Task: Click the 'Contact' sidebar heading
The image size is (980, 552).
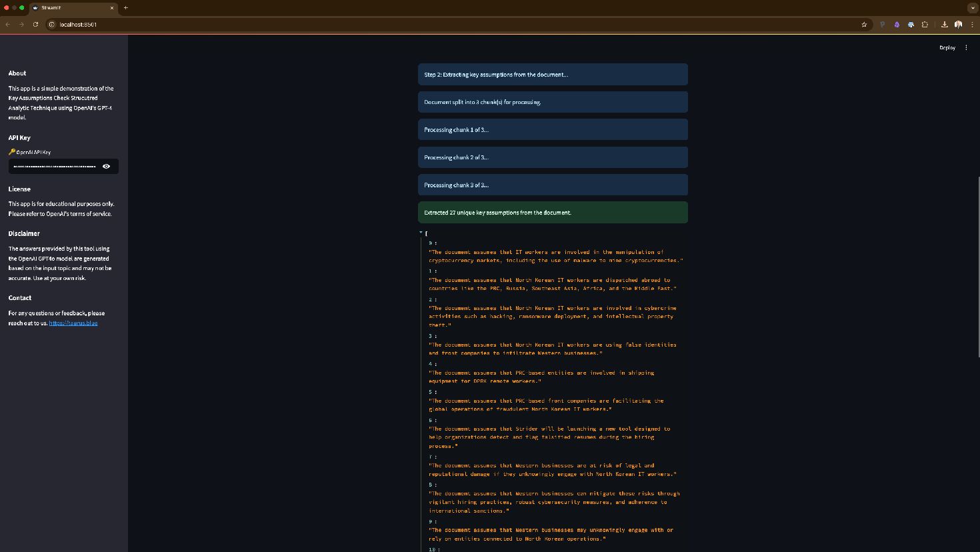Action: 20,298
